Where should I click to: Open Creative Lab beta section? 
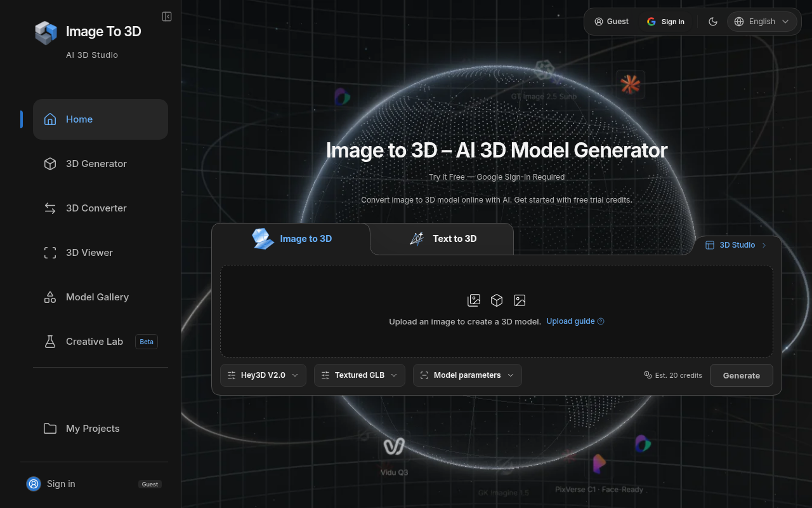coord(100,342)
